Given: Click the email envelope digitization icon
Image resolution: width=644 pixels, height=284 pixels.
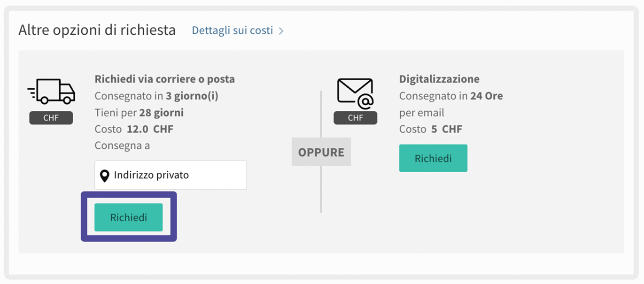Looking at the screenshot, I should click(x=355, y=93).
